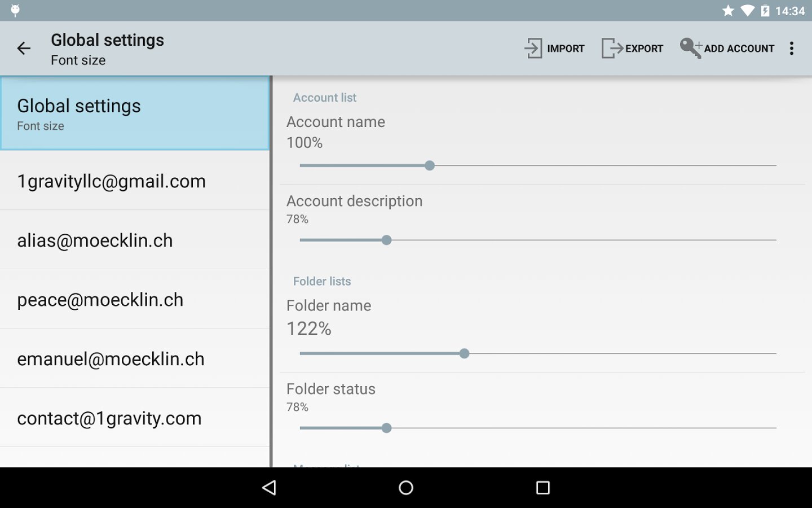Select peace@moecklin.ch account
The image size is (812, 508).
(x=135, y=300)
